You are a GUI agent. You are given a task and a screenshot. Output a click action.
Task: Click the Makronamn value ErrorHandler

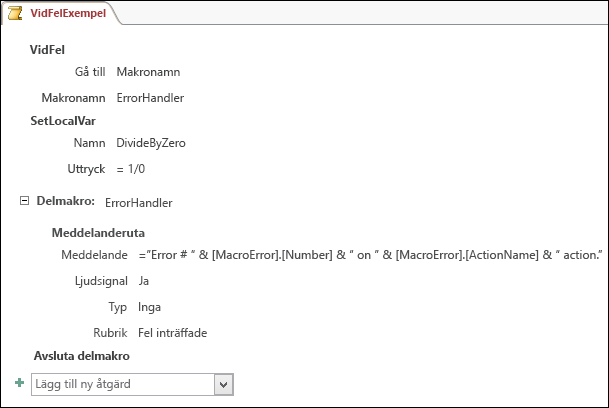coord(150,98)
